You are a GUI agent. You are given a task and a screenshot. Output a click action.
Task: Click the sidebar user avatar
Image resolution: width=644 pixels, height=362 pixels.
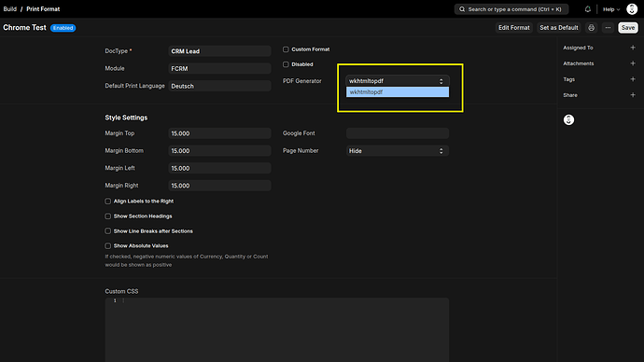pos(568,119)
